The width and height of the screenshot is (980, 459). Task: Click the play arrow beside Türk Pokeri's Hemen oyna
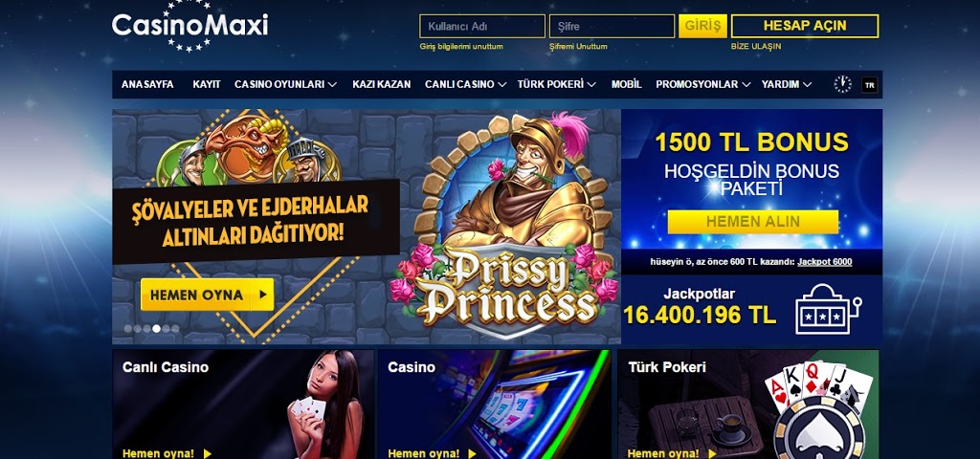712,453
